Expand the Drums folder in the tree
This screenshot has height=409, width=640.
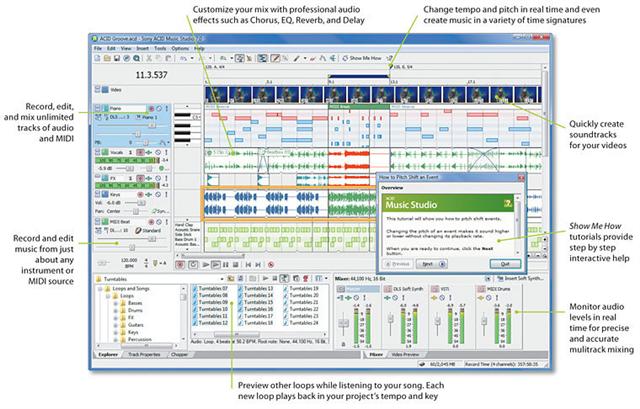116,311
